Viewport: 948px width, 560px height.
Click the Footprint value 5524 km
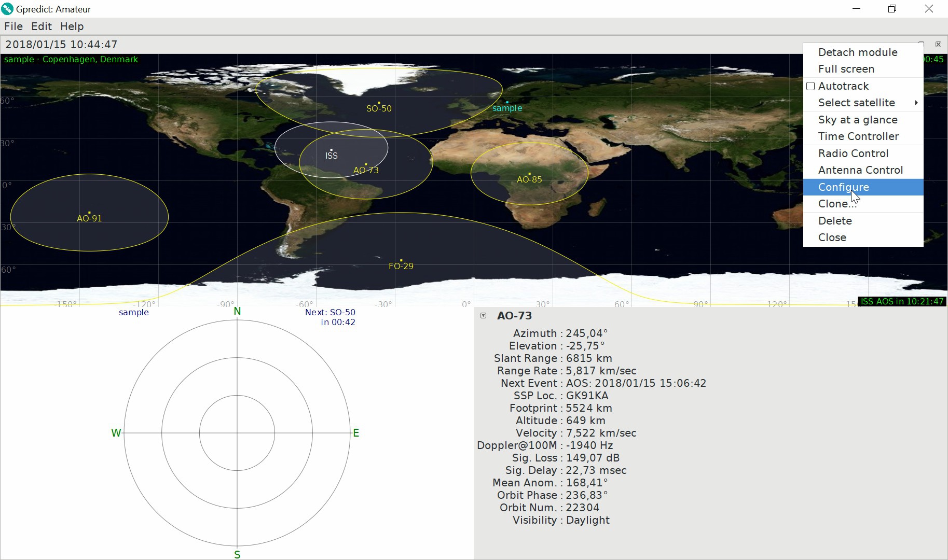[589, 408]
